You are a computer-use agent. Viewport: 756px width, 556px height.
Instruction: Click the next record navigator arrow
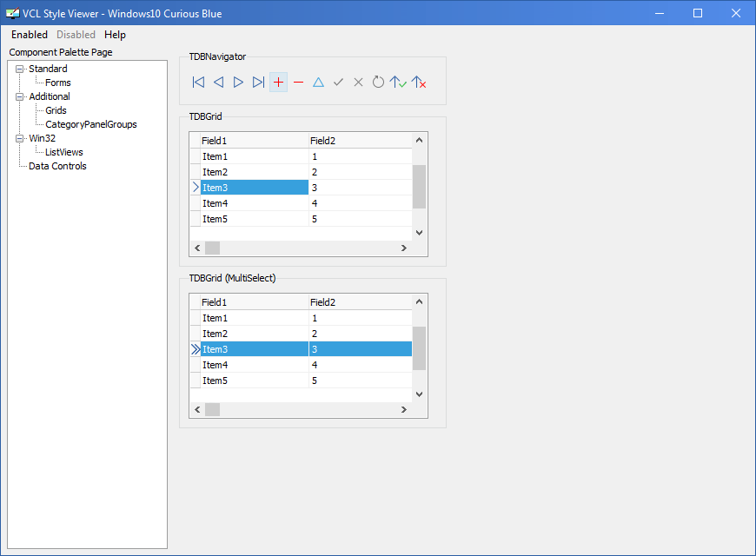pyautogui.click(x=238, y=83)
